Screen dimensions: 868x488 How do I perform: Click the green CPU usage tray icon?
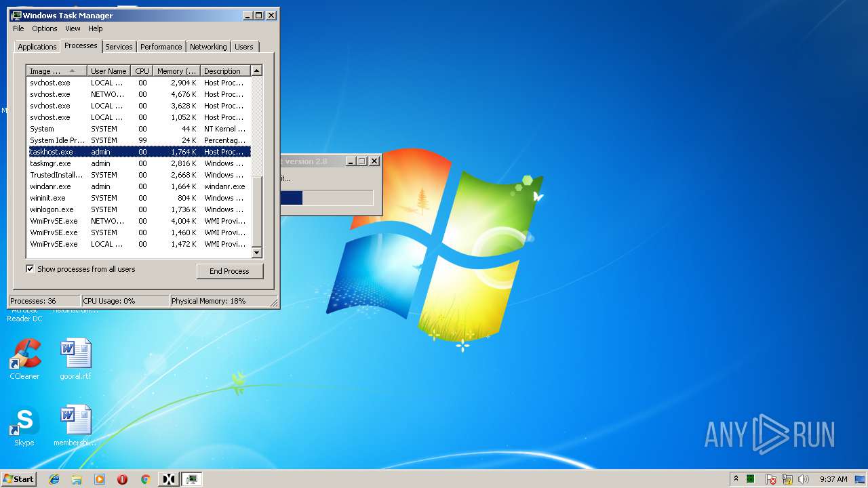(x=751, y=479)
